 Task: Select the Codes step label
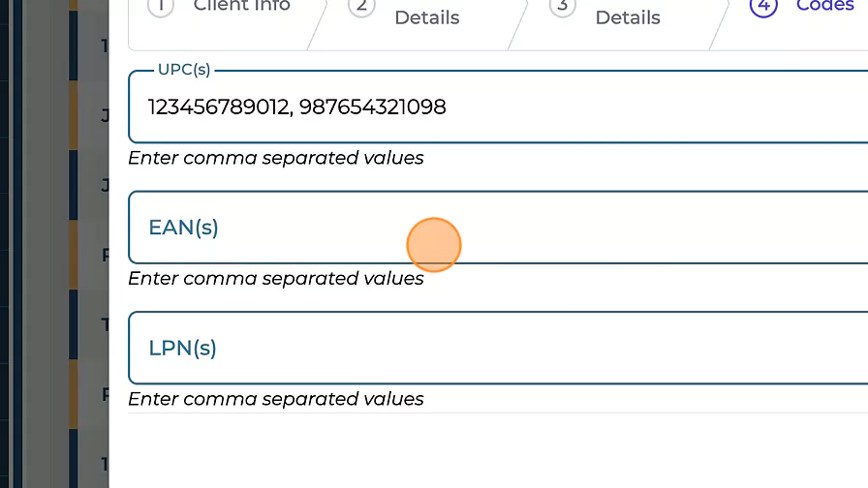[x=823, y=6]
